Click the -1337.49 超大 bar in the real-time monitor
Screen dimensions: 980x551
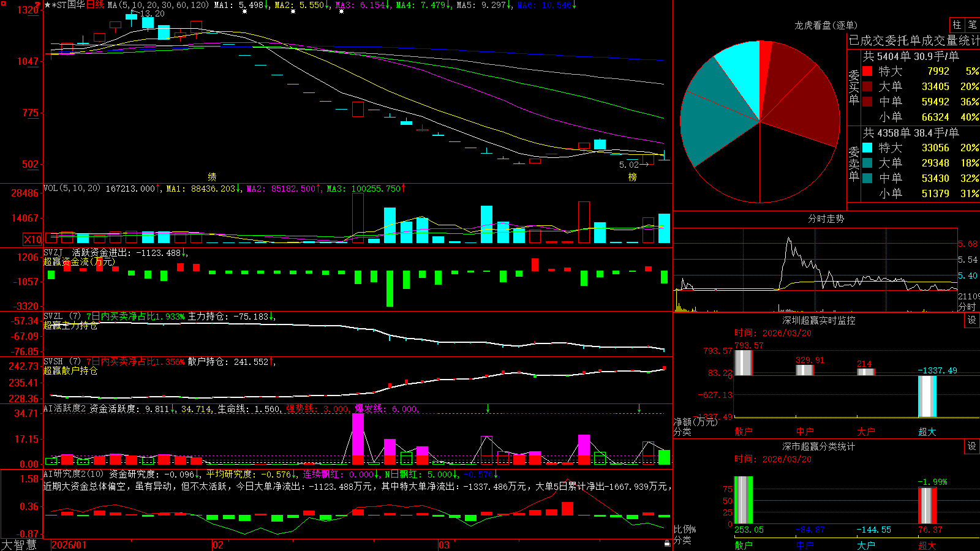927,396
